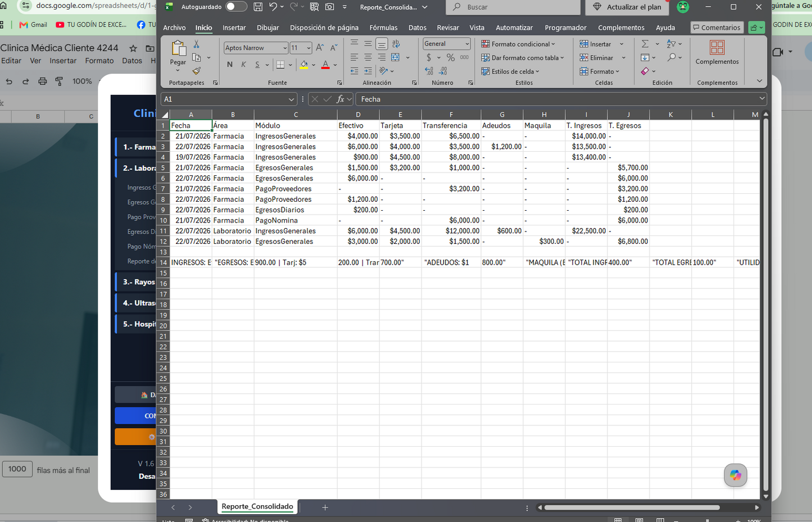Apply underline with the S button
Screen dimensions: 812x522
pyautogui.click(x=257, y=65)
